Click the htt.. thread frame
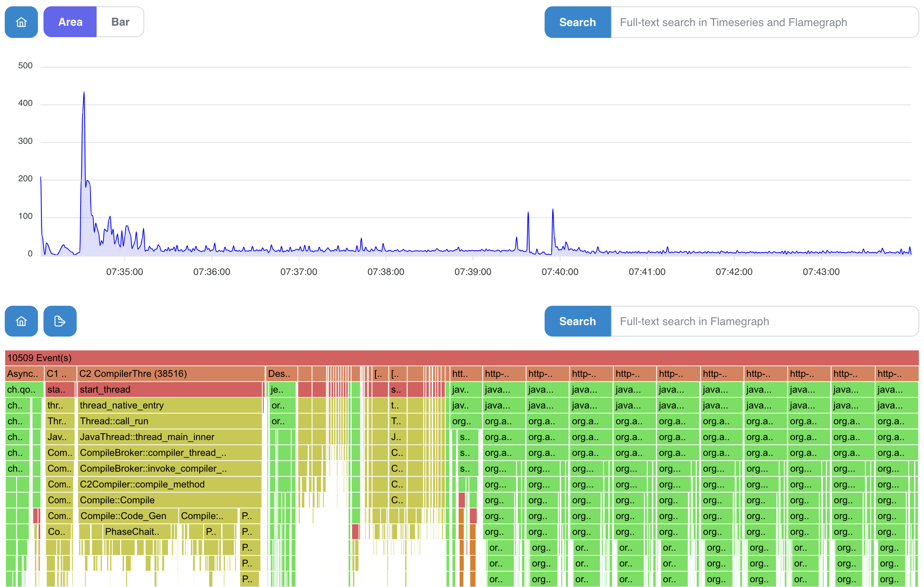The height and width of the screenshot is (587, 924). coord(466,374)
